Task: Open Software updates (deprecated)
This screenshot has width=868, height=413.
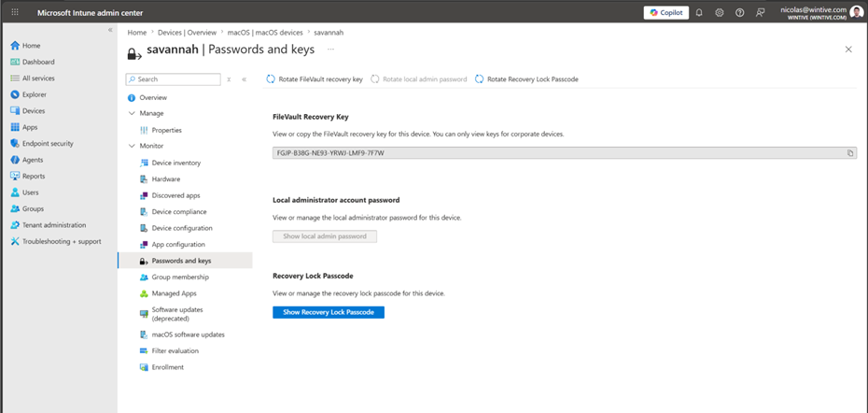Action: [x=177, y=314]
